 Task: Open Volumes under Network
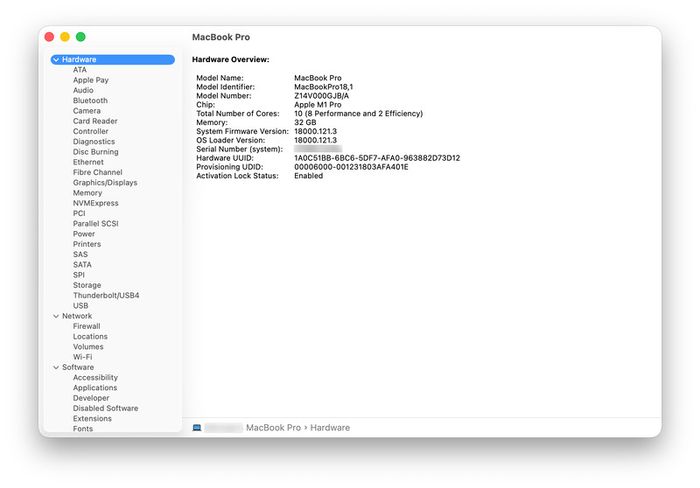click(x=88, y=347)
